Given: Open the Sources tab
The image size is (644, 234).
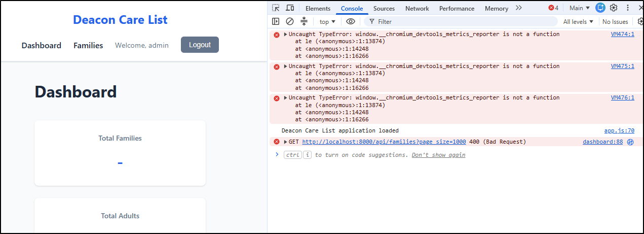Looking at the screenshot, I should [384, 8].
